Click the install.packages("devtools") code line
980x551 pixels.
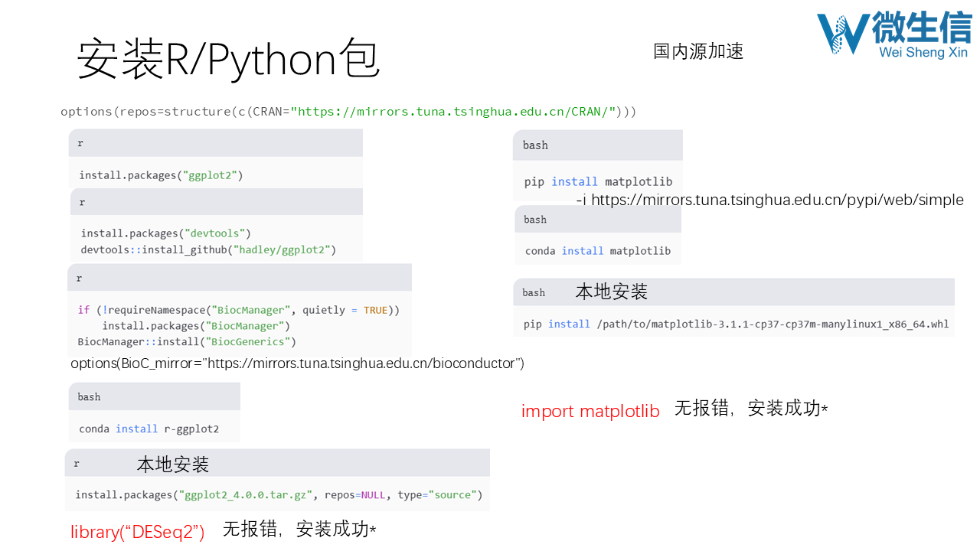(x=166, y=233)
